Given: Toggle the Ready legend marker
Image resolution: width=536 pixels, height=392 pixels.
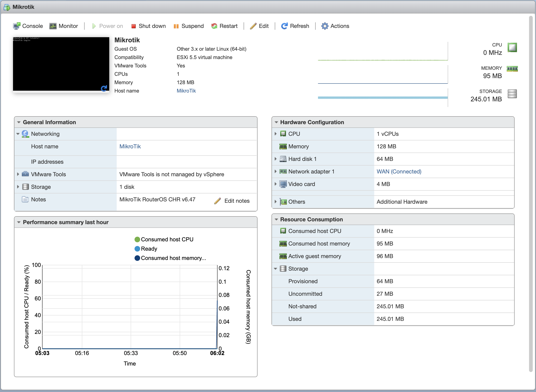Looking at the screenshot, I should [137, 249].
